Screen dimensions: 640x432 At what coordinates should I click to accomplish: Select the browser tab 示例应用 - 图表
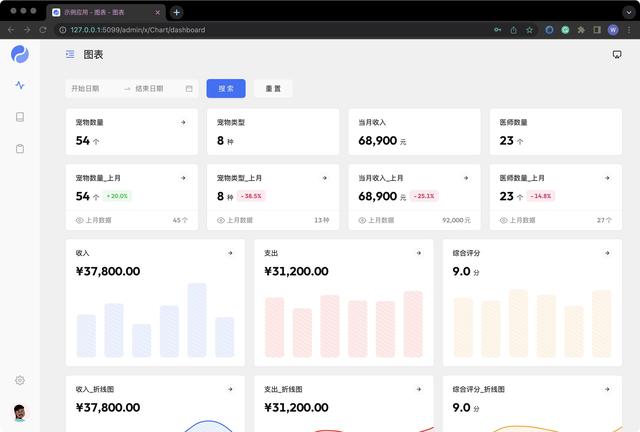(x=106, y=12)
